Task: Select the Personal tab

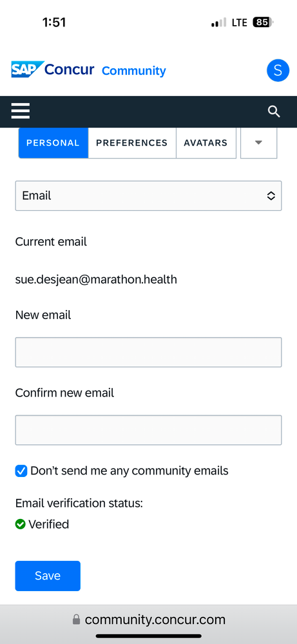Action: point(53,143)
